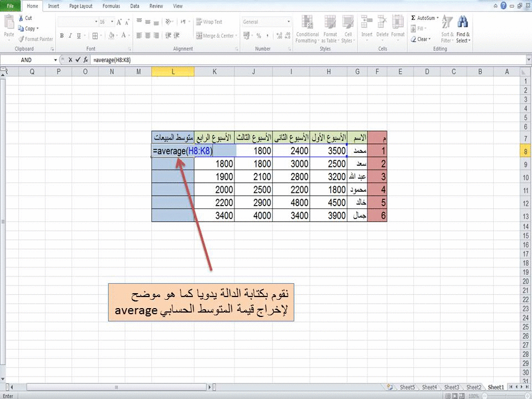Click the decrease decimal icon
This screenshot has height=399, width=532.
pos(288,35)
